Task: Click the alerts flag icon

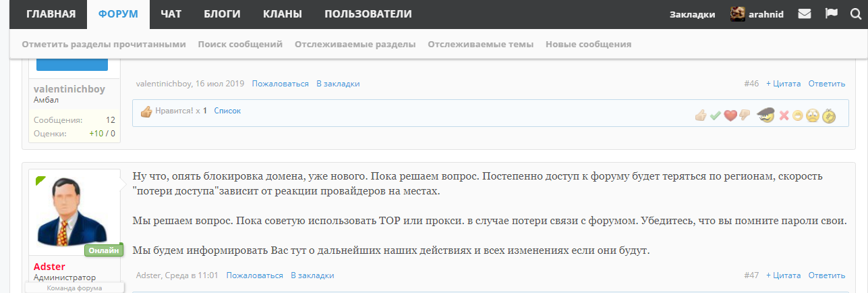Action: [x=831, y=14]
